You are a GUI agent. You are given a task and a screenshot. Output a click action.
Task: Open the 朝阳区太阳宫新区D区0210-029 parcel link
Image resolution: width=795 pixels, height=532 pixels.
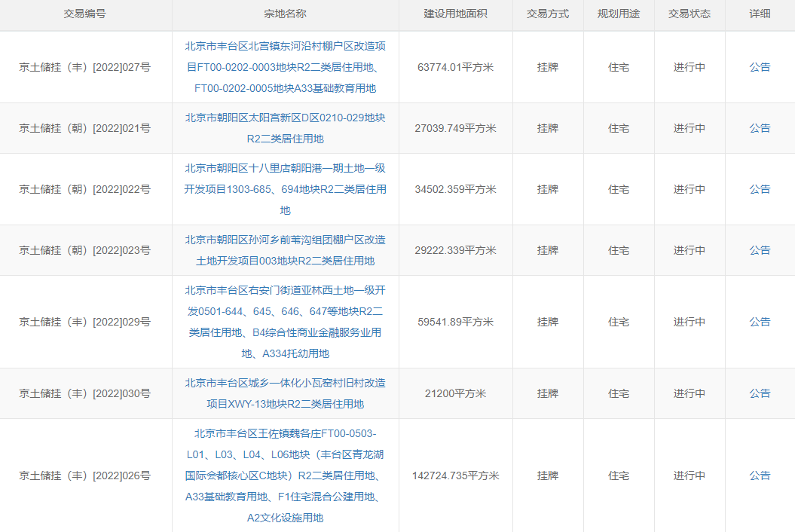[285, 128]
